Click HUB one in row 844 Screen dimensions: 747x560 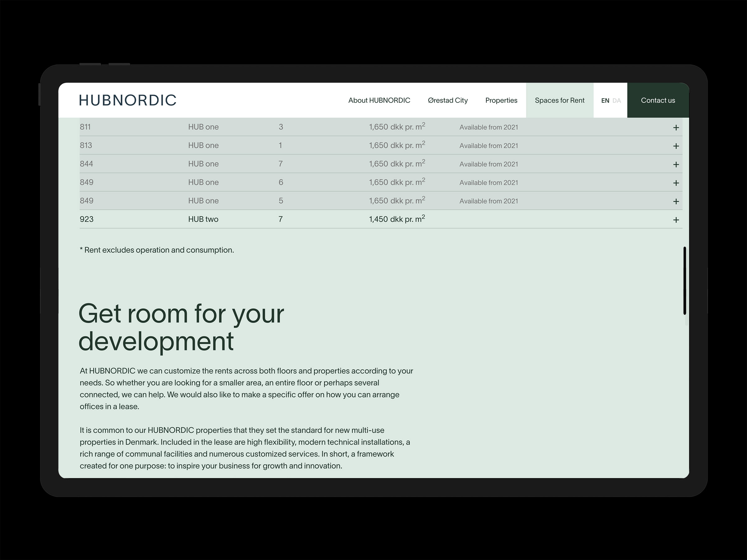[x=203, y=164]
